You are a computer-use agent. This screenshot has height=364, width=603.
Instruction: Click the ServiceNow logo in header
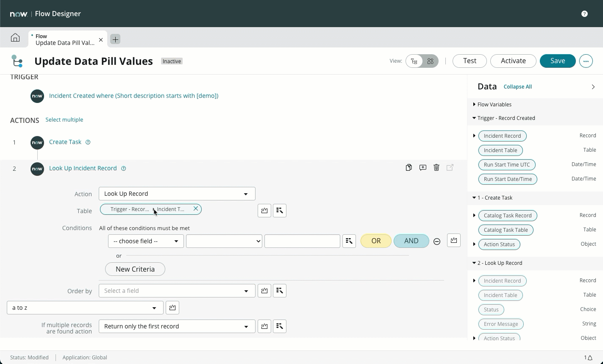[19, 14]
